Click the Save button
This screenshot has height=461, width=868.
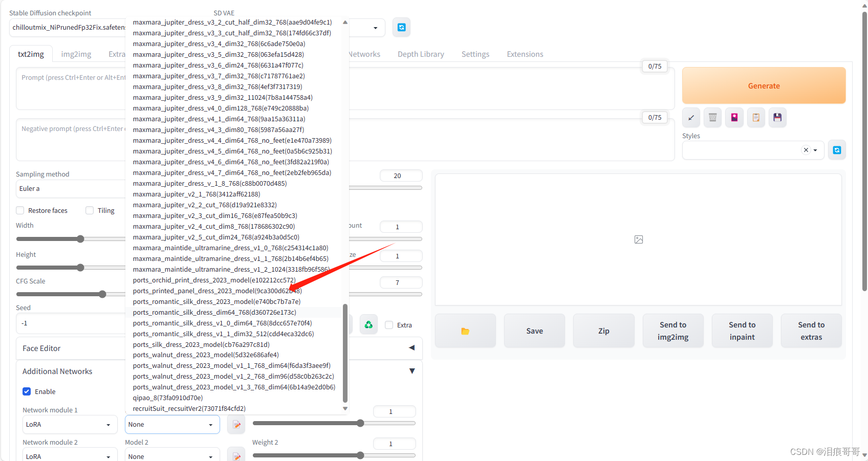tap(535, 331)
